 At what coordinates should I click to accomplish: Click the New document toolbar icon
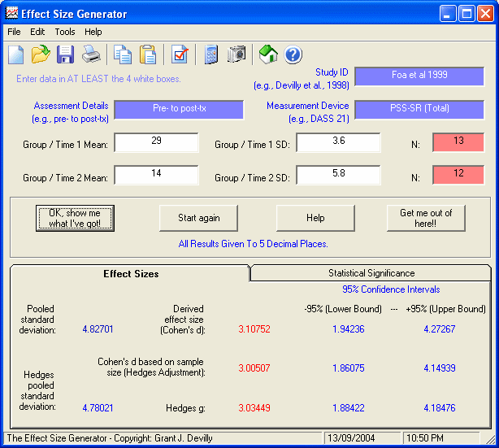coord(16,54)
